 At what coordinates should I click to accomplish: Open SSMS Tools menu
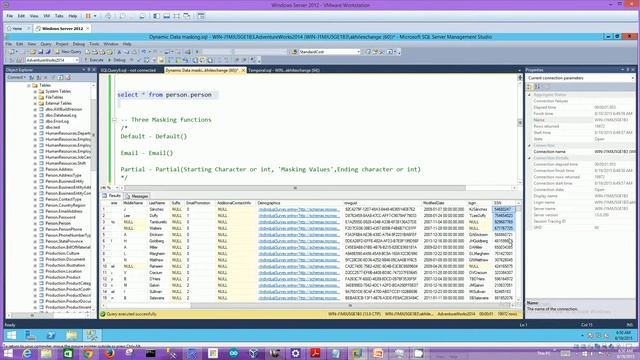click(94, 44)
